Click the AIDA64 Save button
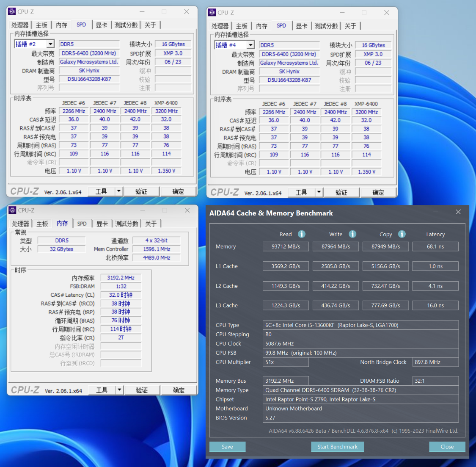The image size is (476, 467). [x=227, y=447]
